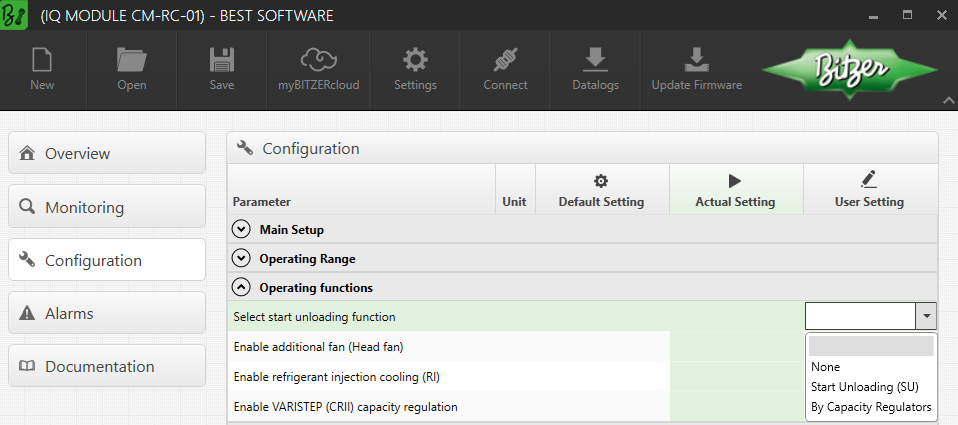This screenshot has height=425, width=958.
Task: Expand the Main Setup section
Action: click(x=241, y=229)
